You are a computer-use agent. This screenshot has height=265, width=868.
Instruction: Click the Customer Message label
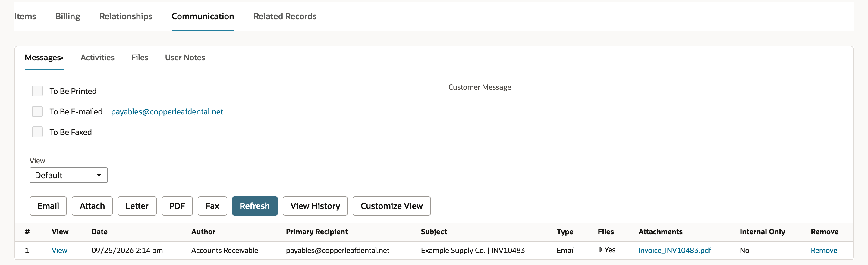[480, 87]
